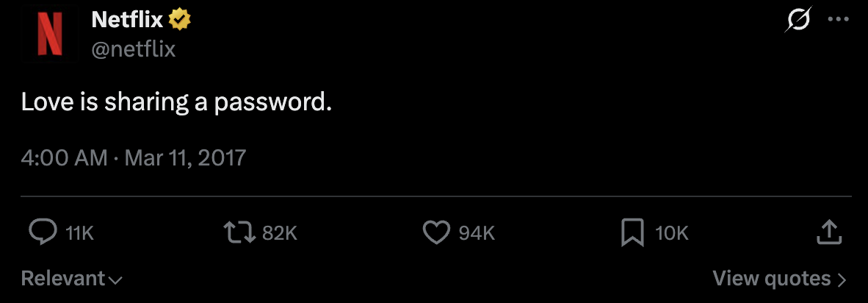
Task: Open the @netflix handle link
Action: tap(133, 50)
